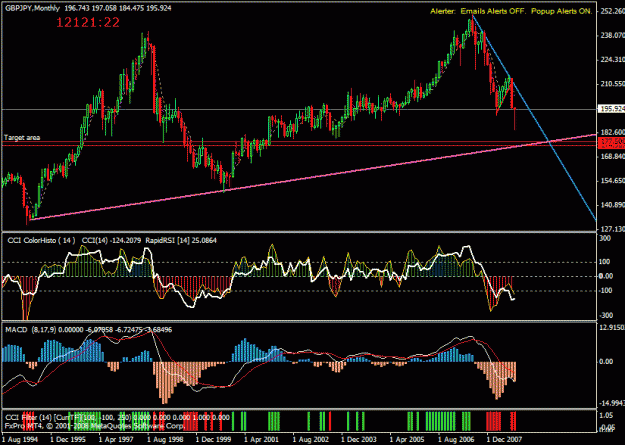
Task: Click the 140.890 price axis label
Action: [x=612, y=205]
